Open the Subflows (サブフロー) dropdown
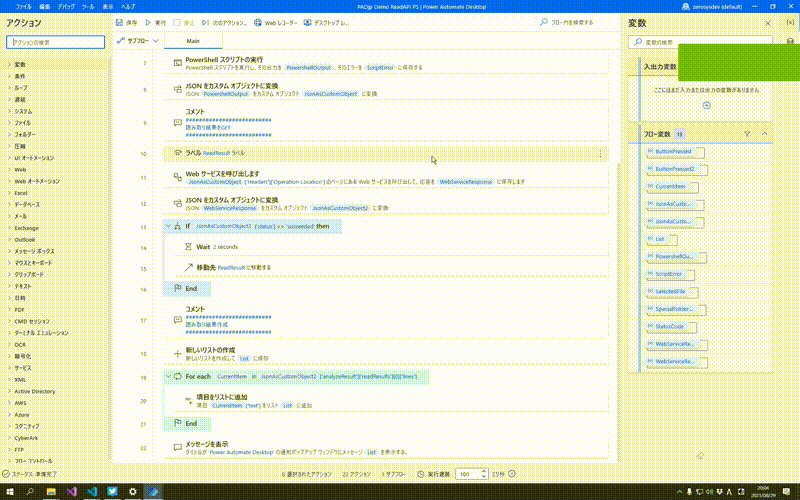 coord(138,41)
